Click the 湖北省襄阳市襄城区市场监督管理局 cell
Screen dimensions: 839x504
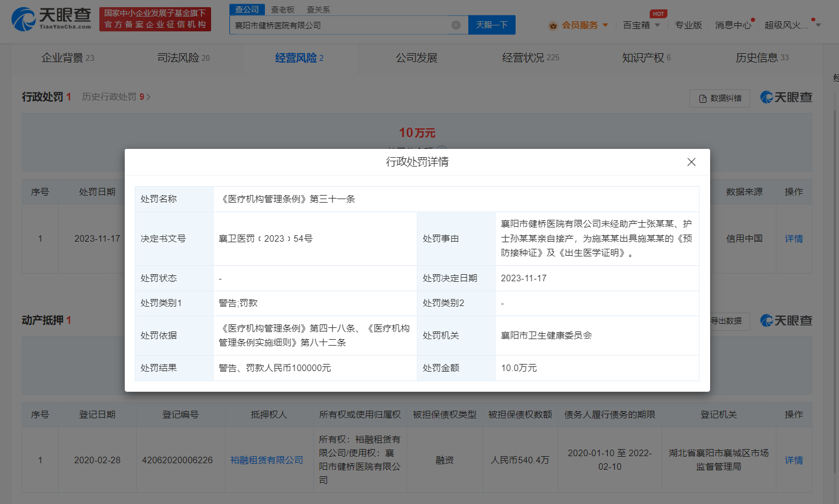click(x=718, y=460)
